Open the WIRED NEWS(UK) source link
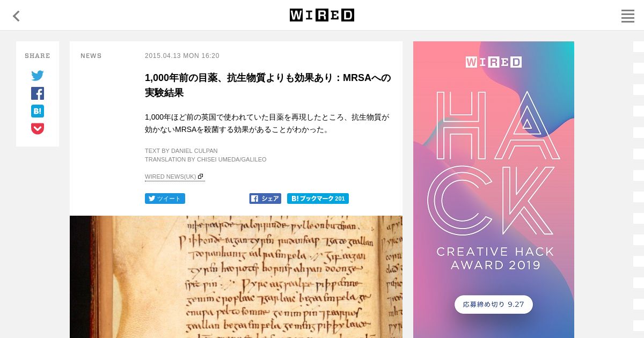The image size is (644, 338). tap(171, 177)
